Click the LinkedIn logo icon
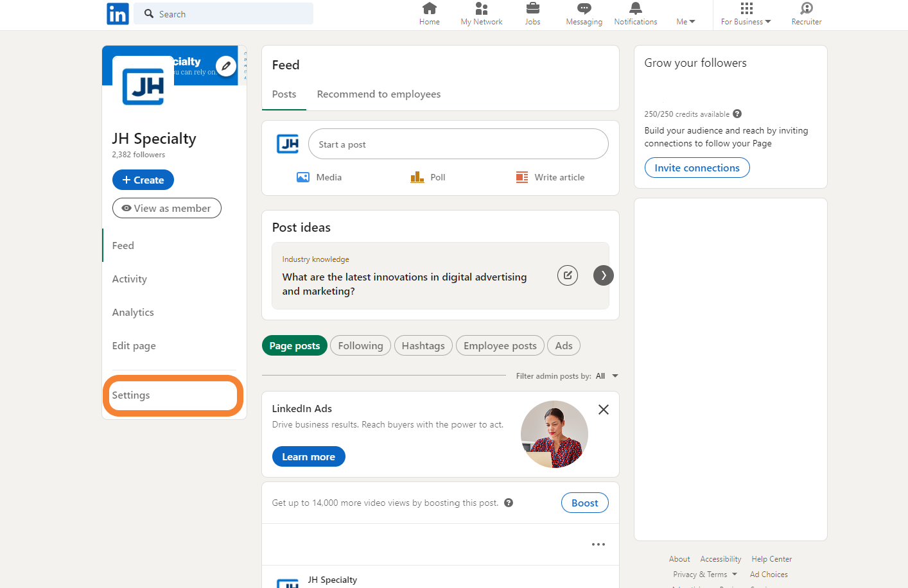Image resolution: width=908 pixels, height=588 pixels. [118, 13]
